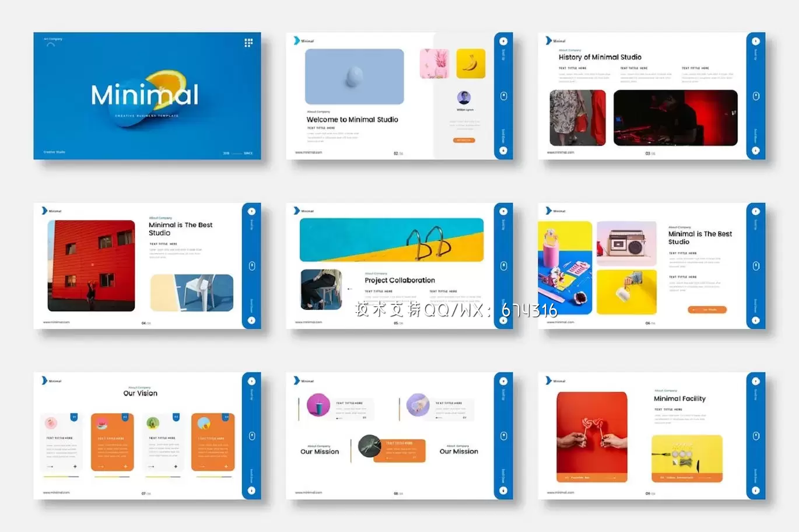Click the plus sign on orange Our Vision card 04
The width and height of the screenshot is (799, 532).
pyautogui.click(x=226, y=467)
